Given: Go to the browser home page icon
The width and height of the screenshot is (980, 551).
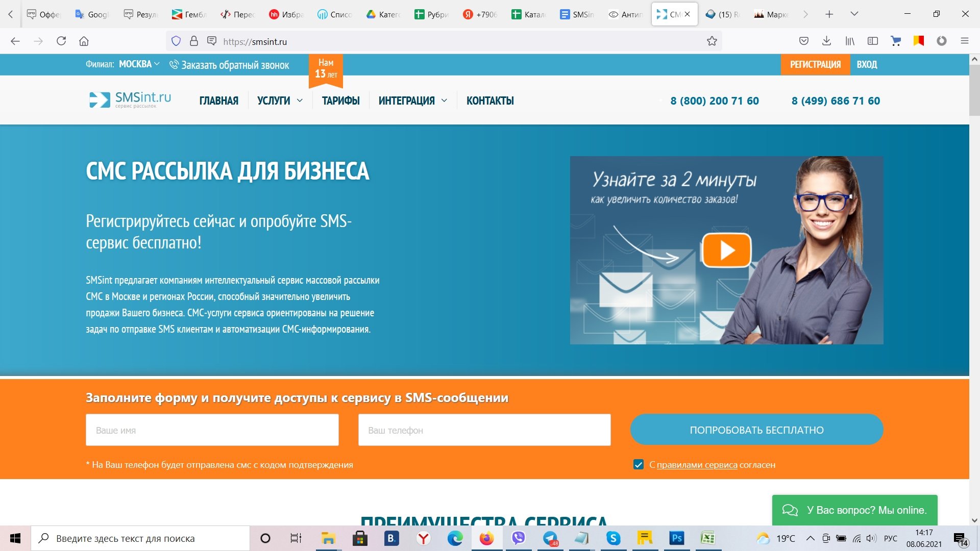Looking at the screenshot, I should point(84,41).
